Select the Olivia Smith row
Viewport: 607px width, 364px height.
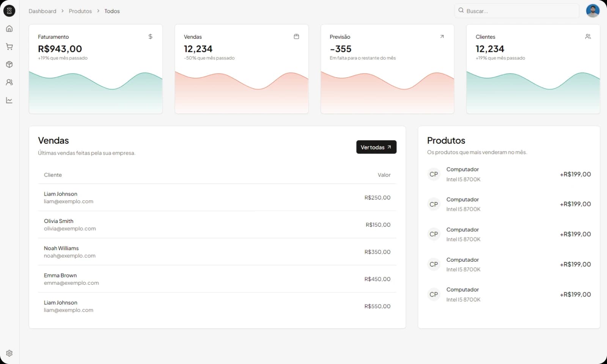tap(217, 224)
